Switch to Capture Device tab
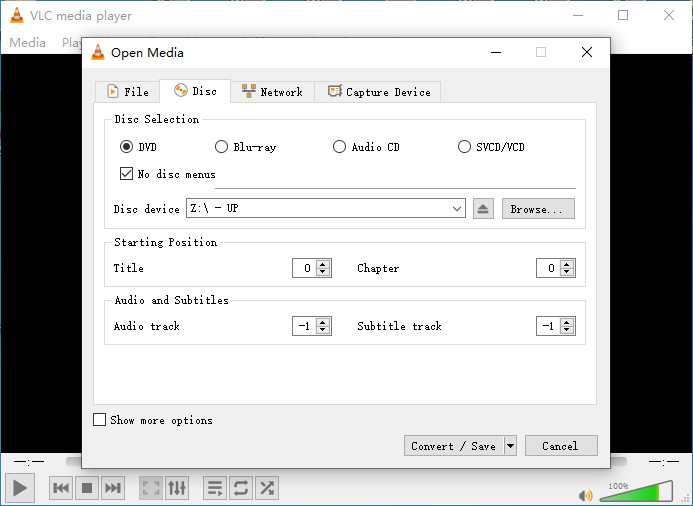The image size is (693, 506). click(377, 92)
